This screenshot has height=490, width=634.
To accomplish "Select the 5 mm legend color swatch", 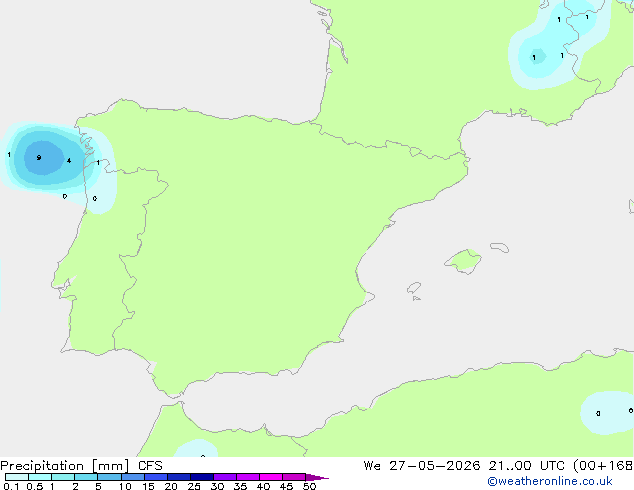I will point(109,477).
